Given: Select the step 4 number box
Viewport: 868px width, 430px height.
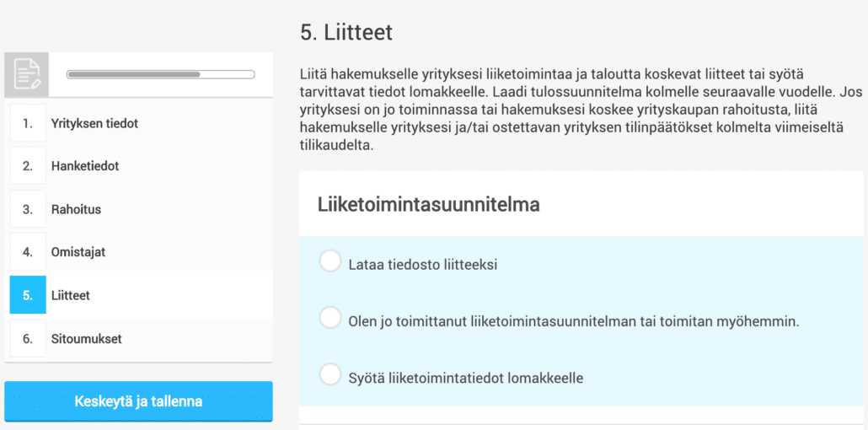Looking at the screenshot, I should [x=28, y=252].
